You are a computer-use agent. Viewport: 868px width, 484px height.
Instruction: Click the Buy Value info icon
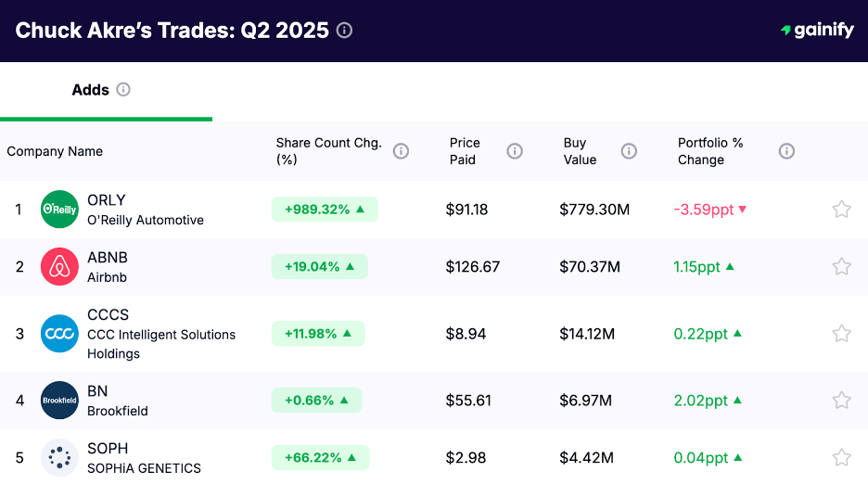[x=629, y=150]
